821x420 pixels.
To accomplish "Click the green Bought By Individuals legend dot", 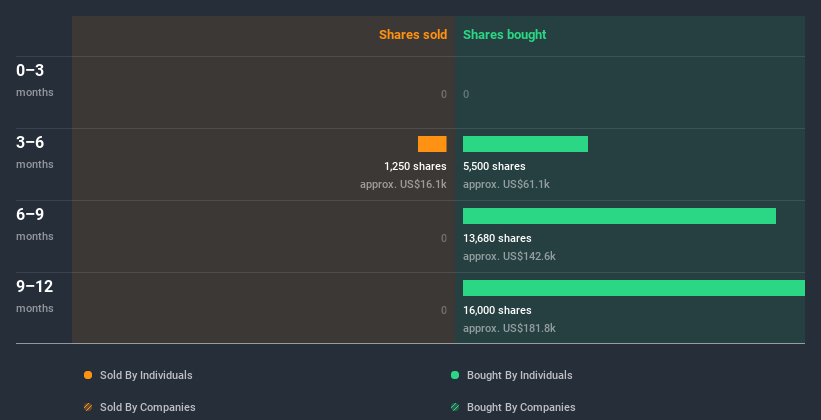I will (455, 375).
